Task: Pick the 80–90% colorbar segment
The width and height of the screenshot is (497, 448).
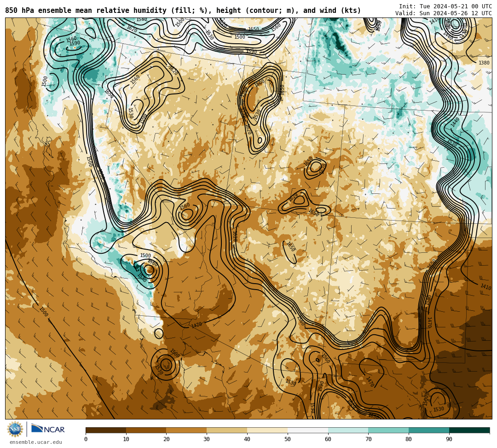Action: (x=429, y=430)
